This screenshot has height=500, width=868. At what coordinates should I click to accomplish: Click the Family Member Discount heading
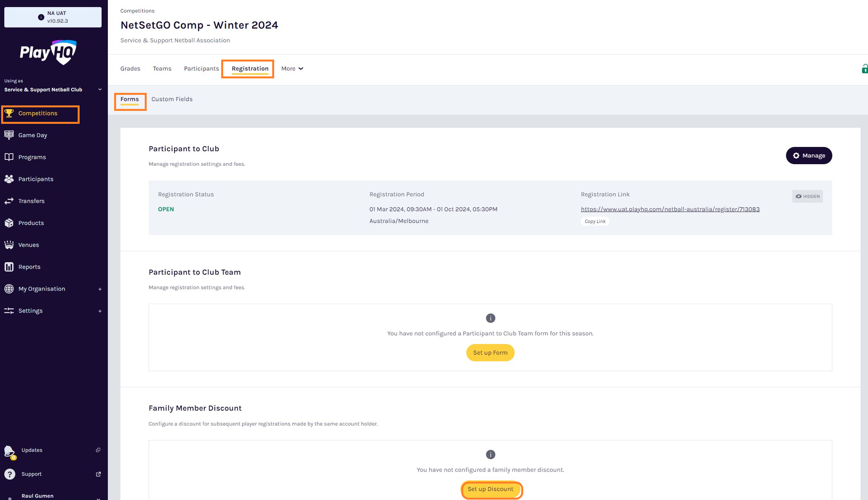point(195,408)
